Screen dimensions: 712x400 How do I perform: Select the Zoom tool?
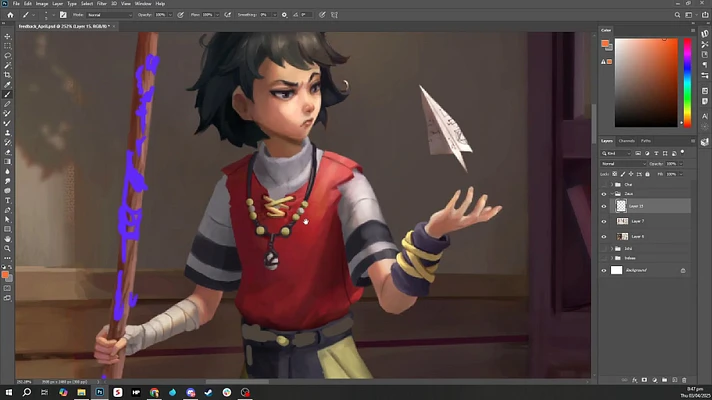pyautogui.click(x=7, y=248)
